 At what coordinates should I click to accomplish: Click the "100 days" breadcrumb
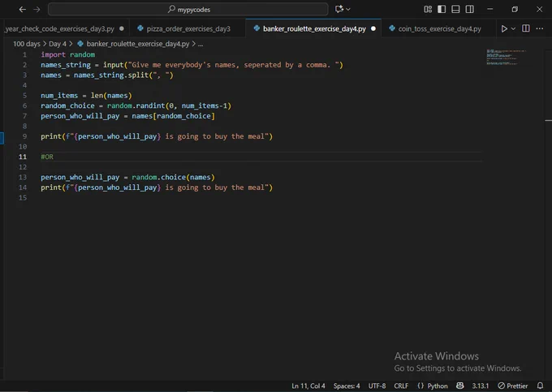coord(27,44)
